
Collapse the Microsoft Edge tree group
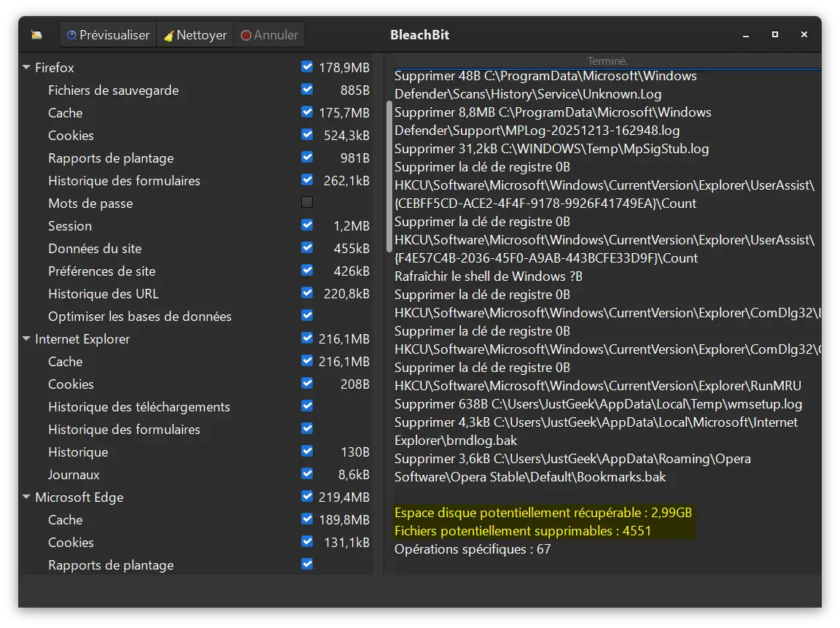pos(26,497)
